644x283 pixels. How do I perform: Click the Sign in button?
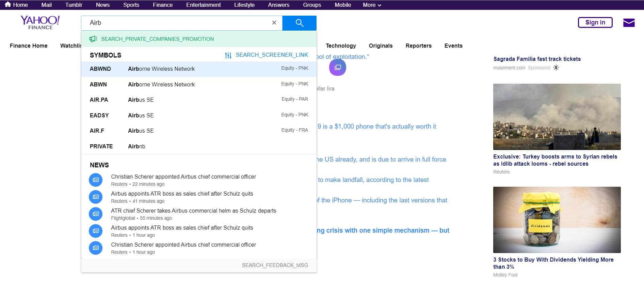[595, 22]
